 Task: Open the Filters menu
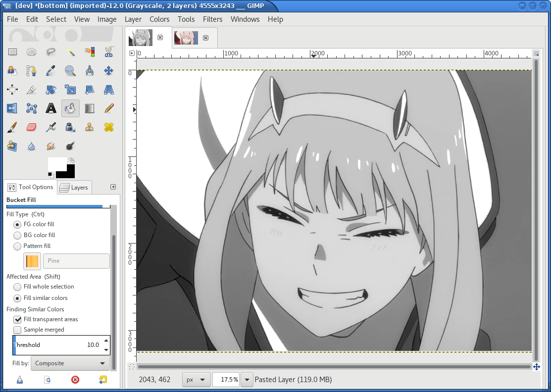tap(212, 19)
